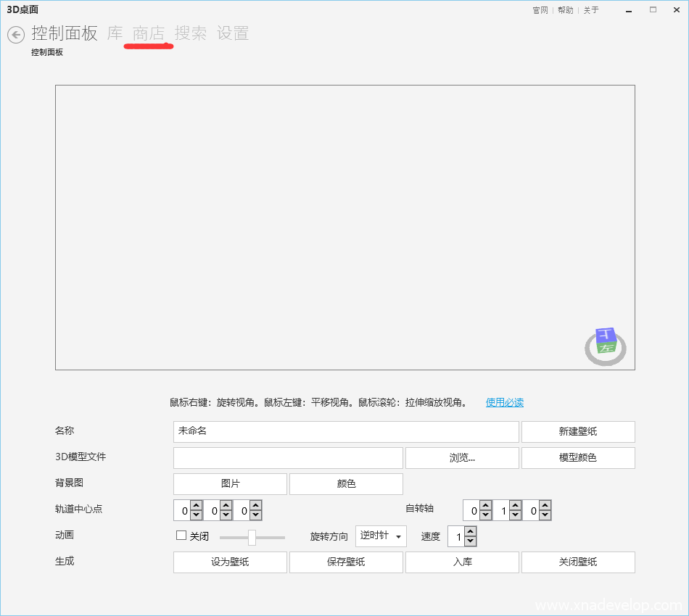The width and height of the screenshot is (689, 616).
Task: Open the 旋转方向 dropdown
Action: pyautogui.click(x=381, y=536)
